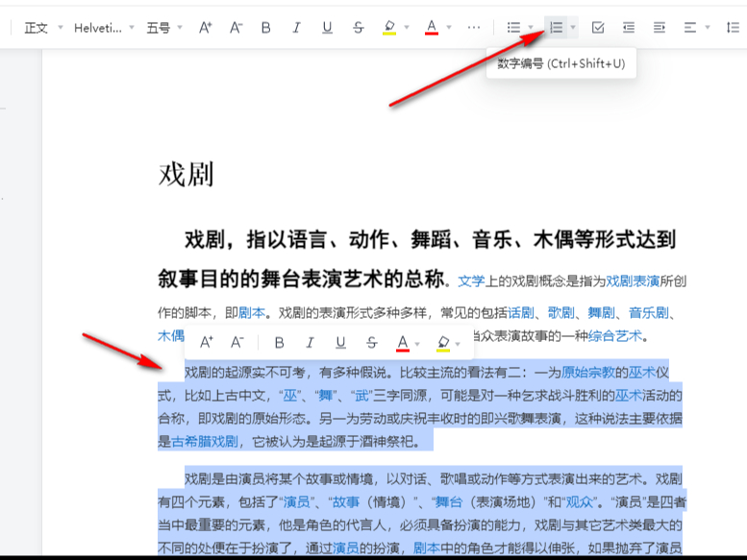Apply highlighter in floating toolbar

pos(443,343)
